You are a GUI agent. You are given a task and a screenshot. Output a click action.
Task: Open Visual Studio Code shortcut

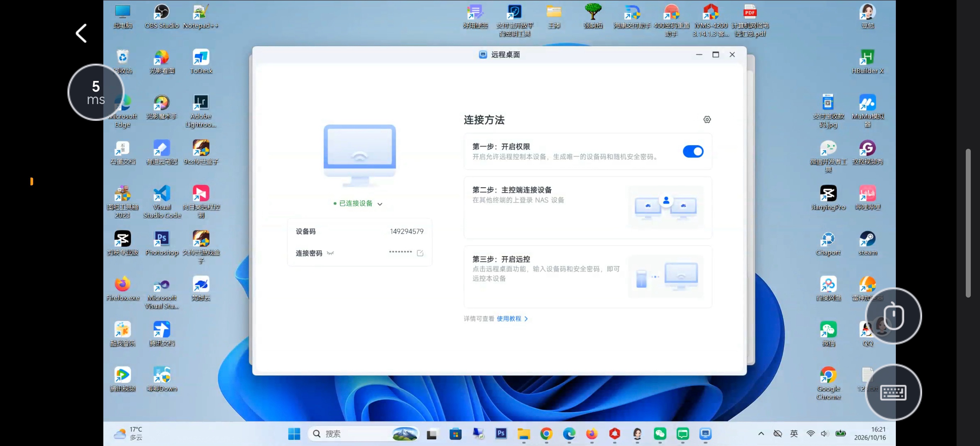[x=162, y=202]
